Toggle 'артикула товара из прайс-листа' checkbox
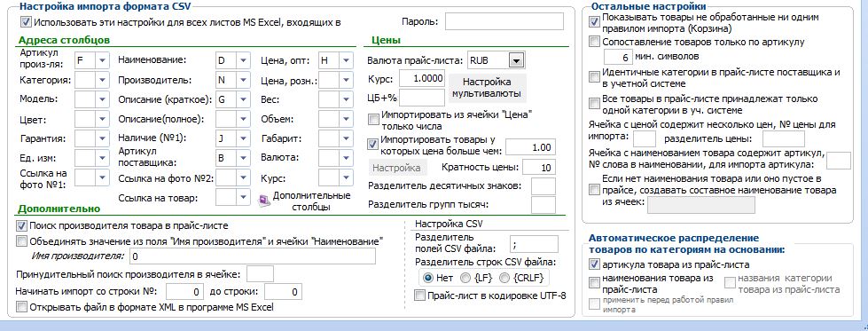 594,264
